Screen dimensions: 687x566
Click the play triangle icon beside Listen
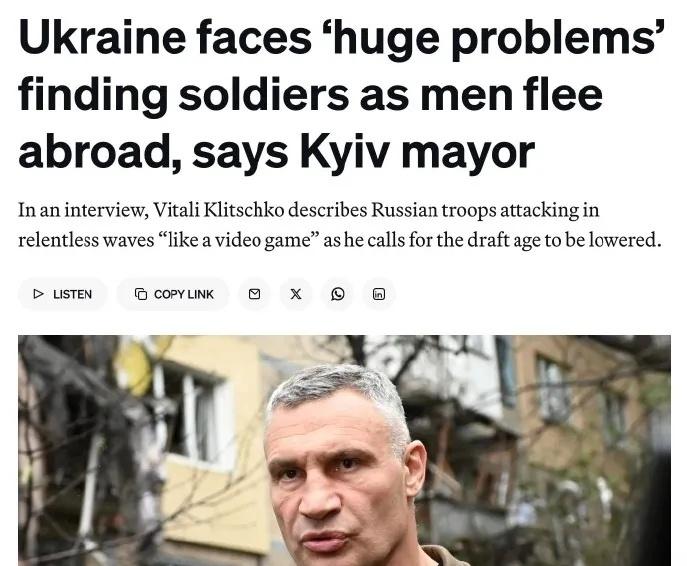tap(39, 294)
